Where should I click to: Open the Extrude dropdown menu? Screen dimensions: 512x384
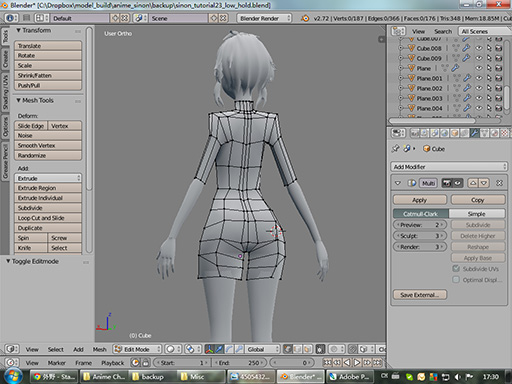pyautogui.click(x=48, y=178)
